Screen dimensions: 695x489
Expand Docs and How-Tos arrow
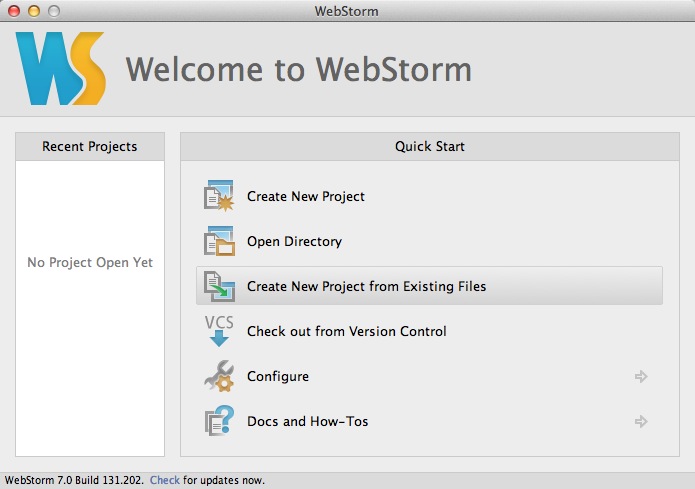tap(641, 421)
